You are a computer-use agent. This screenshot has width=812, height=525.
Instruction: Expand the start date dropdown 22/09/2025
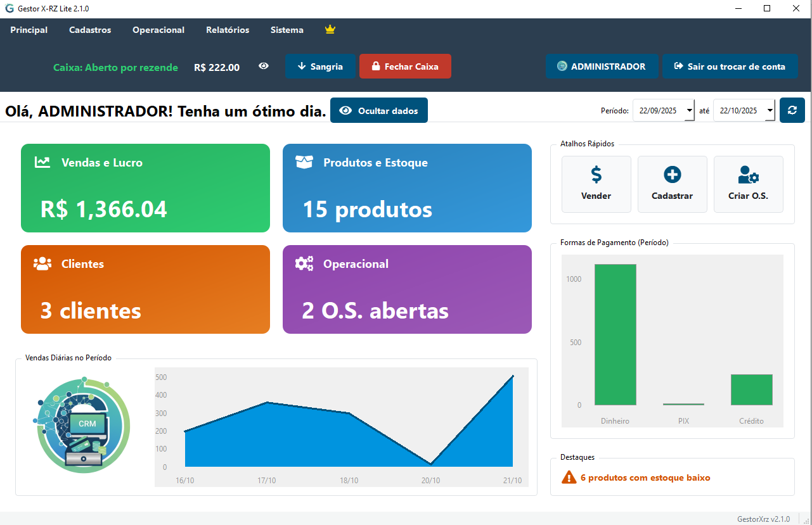coord(689,110)
